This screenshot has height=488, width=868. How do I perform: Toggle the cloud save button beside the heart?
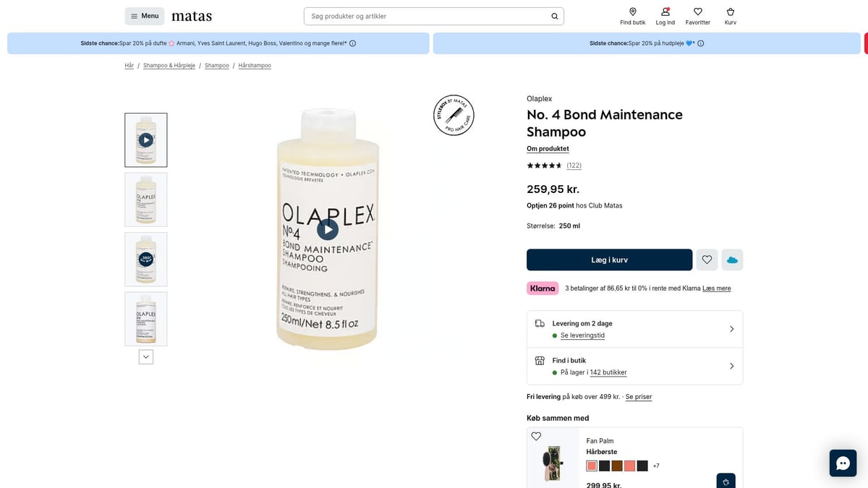click(732, 260)
